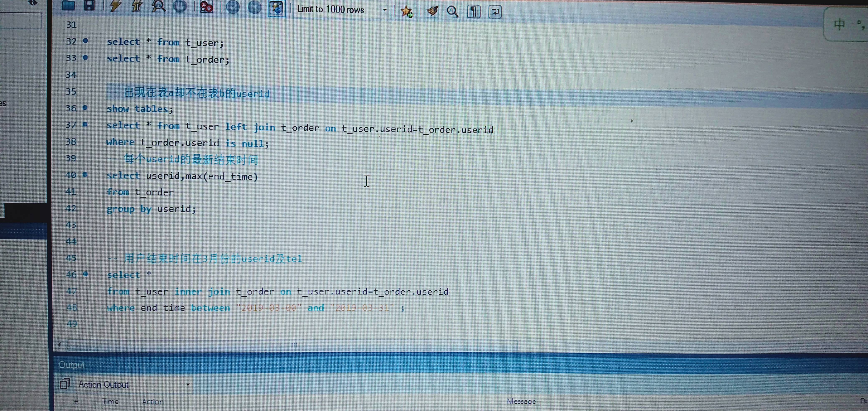
Task: Click the stop execution hand icon
Action: tap(180, 6)
